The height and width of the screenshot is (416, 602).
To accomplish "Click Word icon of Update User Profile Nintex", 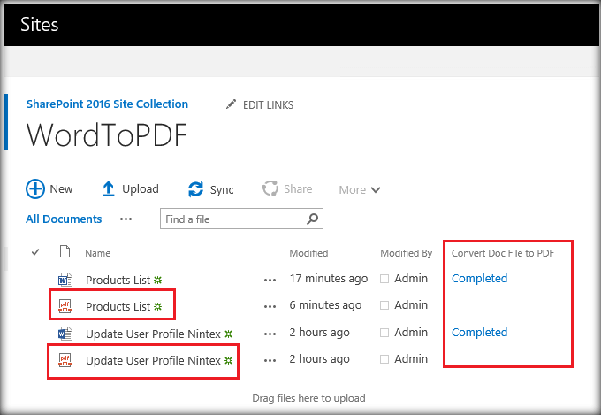I will point(65,333).
